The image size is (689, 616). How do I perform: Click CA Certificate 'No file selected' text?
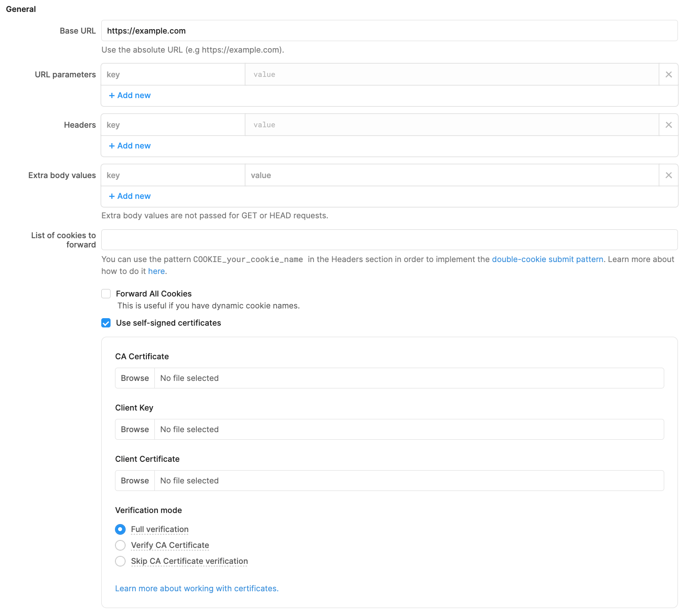tap(189, 378)
